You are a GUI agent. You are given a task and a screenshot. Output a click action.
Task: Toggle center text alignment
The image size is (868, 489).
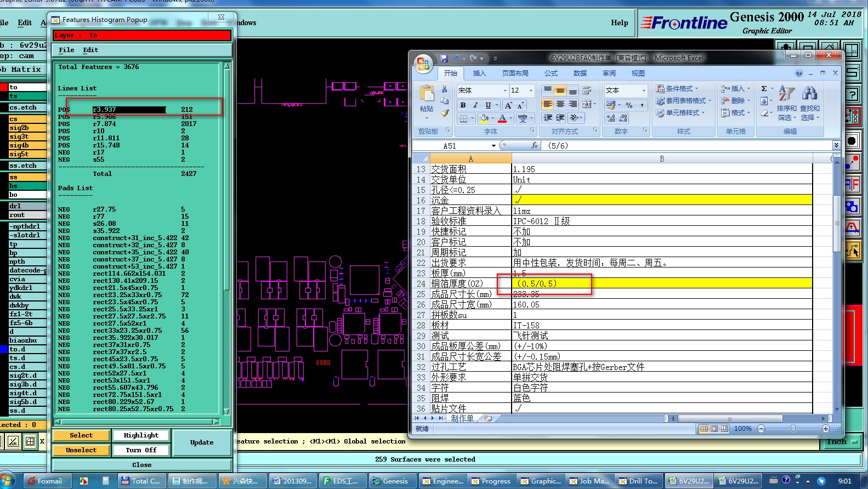[560, 104]
